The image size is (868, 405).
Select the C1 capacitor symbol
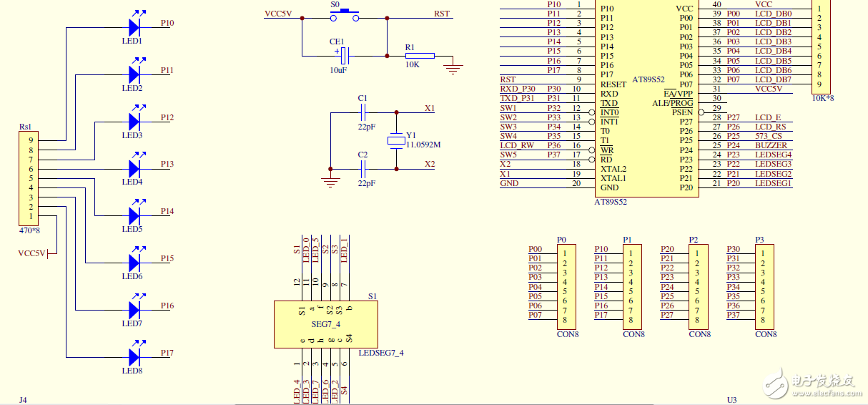(363, 112)
